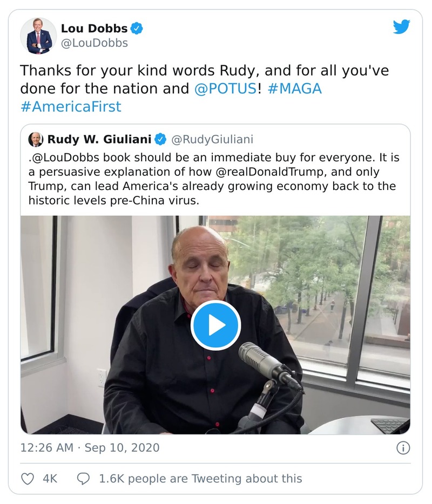
Task: Click the @LouDobbs handle
Action: pos(94,43)
